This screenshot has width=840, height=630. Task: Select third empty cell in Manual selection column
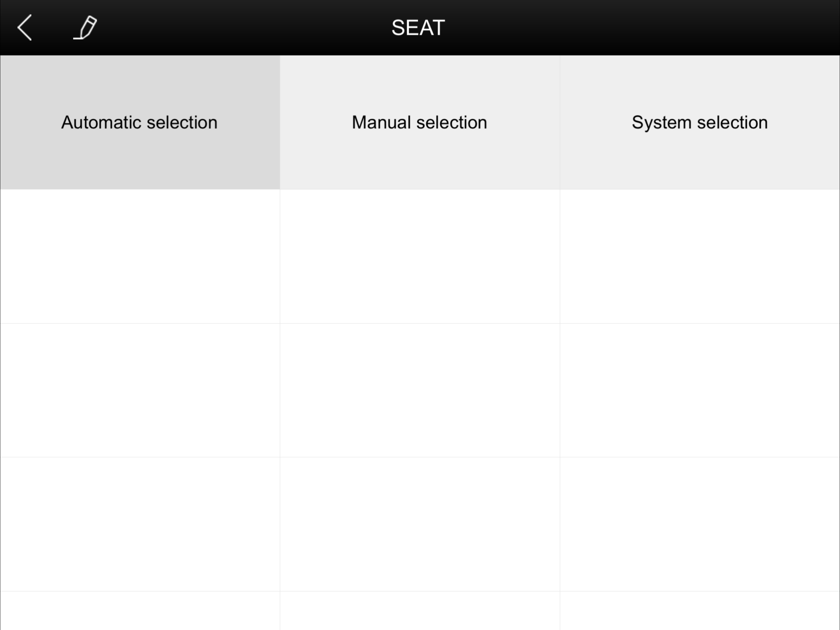click(420, 524)
